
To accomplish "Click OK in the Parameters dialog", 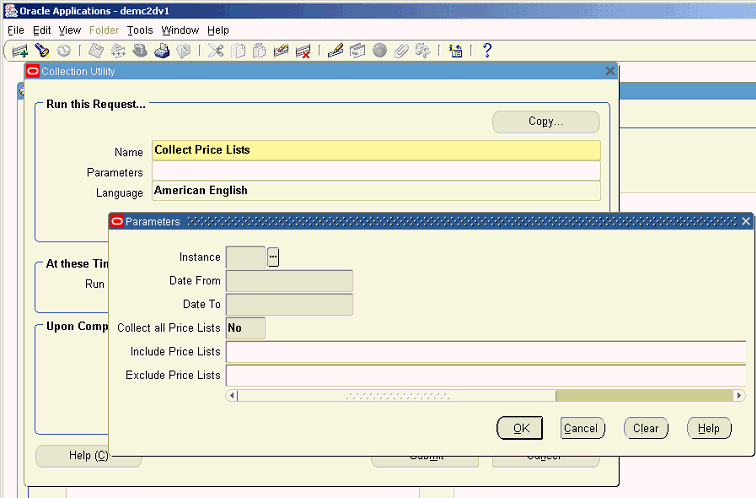I will click(x=520, y=428).
